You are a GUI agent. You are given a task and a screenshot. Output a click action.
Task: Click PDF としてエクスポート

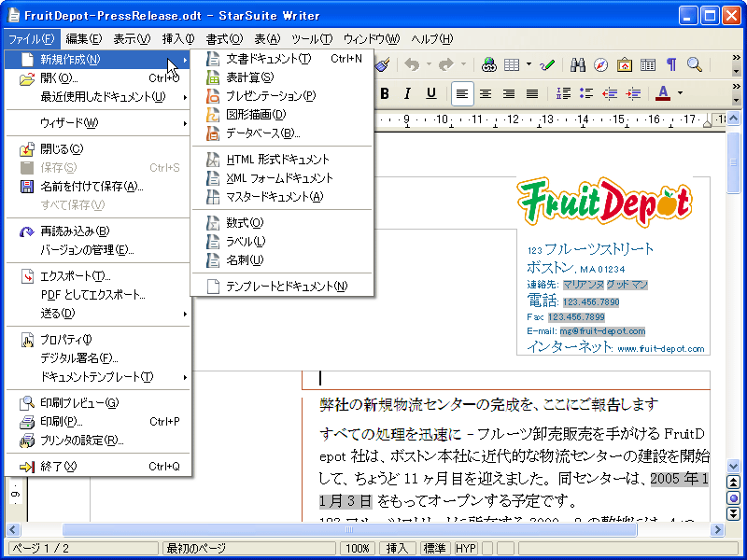click(98, 295)
